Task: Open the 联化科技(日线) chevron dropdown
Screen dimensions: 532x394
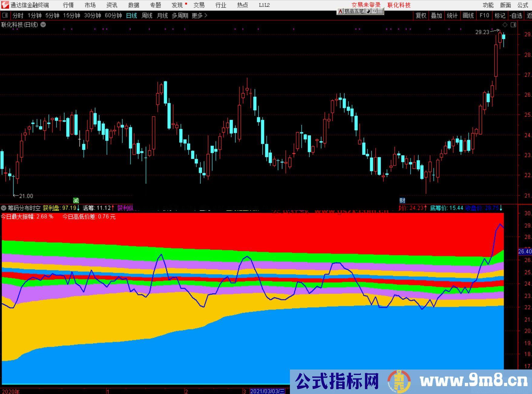Action: (x=43, y=25)
